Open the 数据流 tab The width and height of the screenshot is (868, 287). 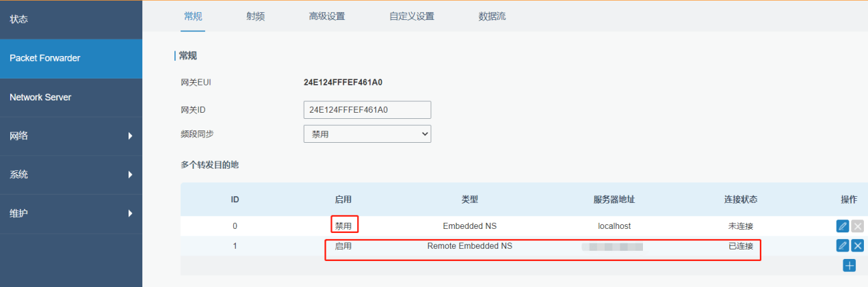pyautogui.click(x=492, y=16)
